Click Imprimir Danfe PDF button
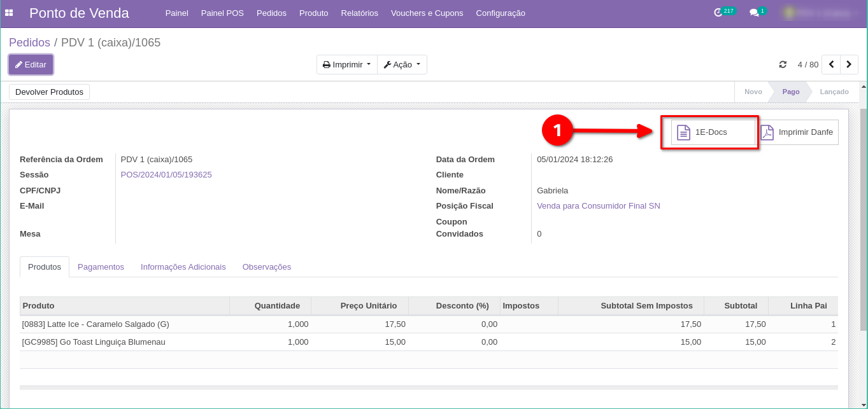868x409 pixels. click(798, 132)
